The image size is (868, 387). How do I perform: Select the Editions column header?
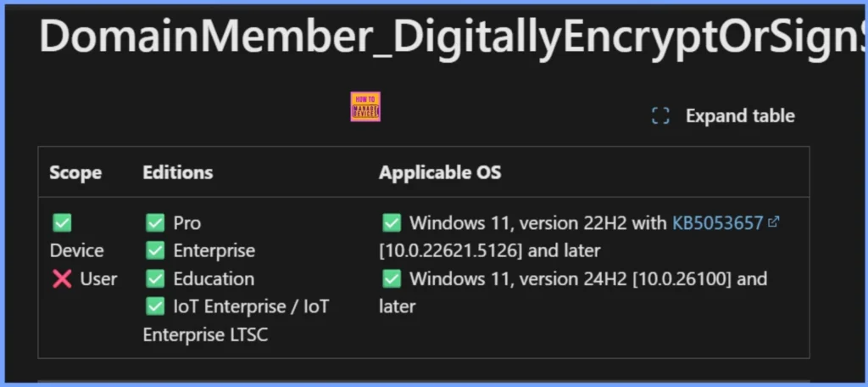(x=178, y=173)
